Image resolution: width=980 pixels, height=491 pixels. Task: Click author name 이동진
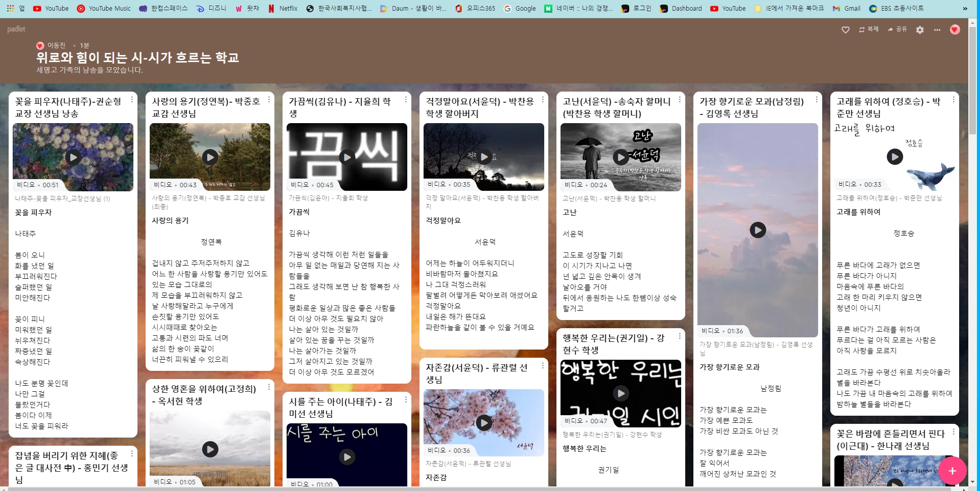pyautogui.click(x=56, y=45)
